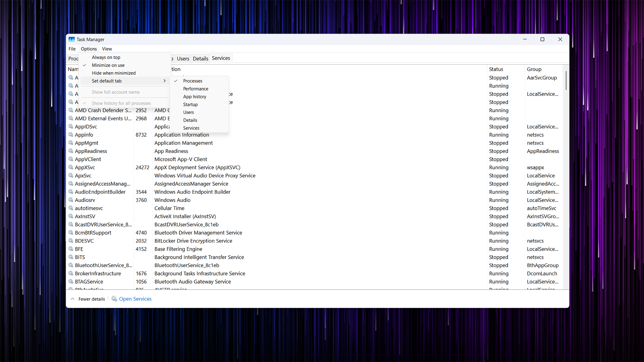Click the AppIDSvc service gear icon
644x362 pixels.
[71, 126]
